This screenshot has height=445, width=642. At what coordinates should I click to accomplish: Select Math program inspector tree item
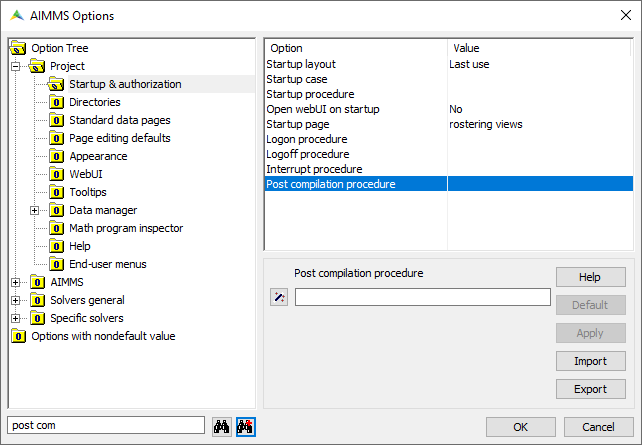126,228
